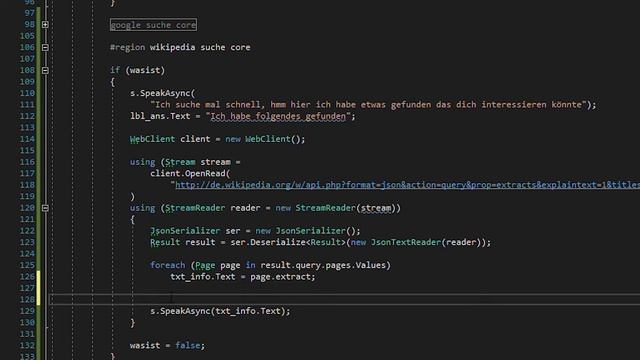This screenshot has width=640, height=360.
Task: Click 'result.query.pages.Values' on line 125
Action: [323, 265]
